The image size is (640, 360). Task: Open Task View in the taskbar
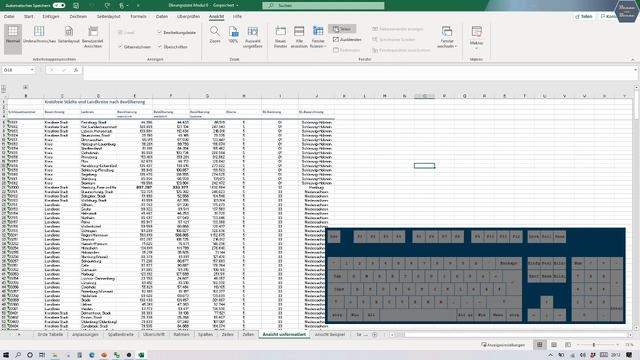point(42,355)
